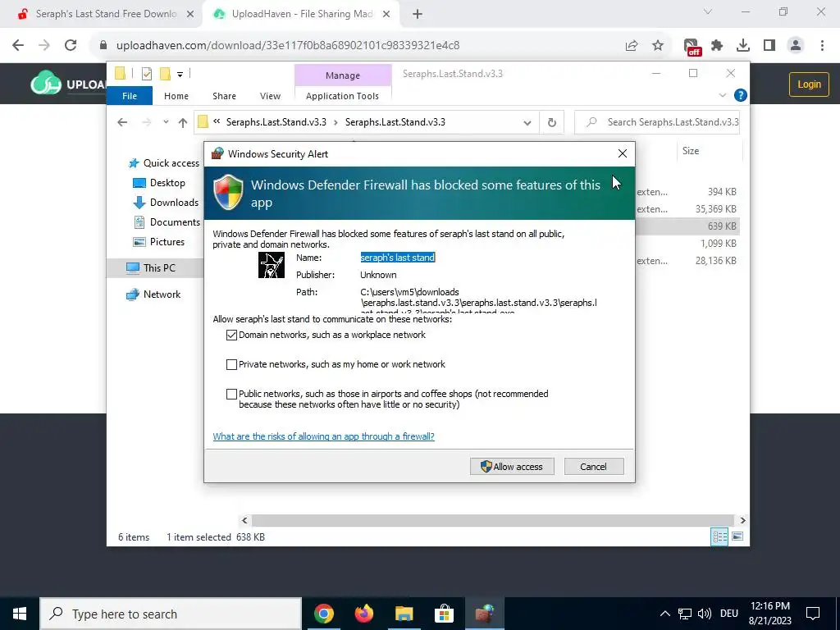Open firewall risks help link

(323, 436)
